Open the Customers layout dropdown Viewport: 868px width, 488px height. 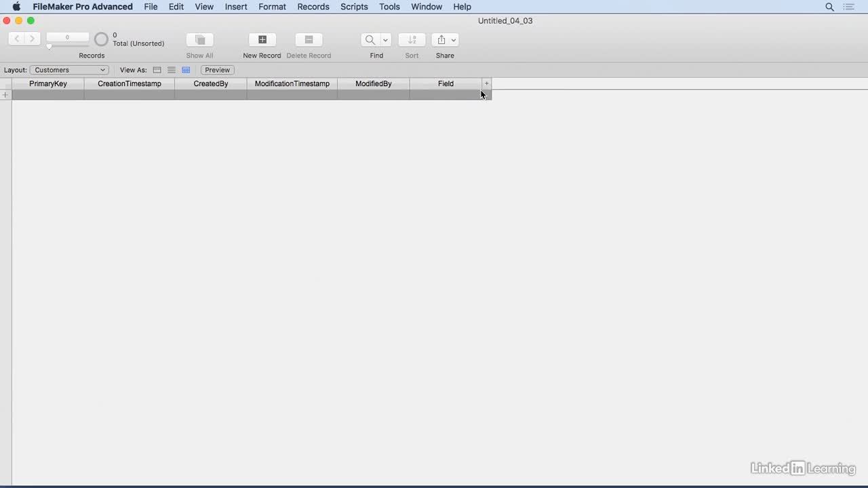(x=69, y=70)
